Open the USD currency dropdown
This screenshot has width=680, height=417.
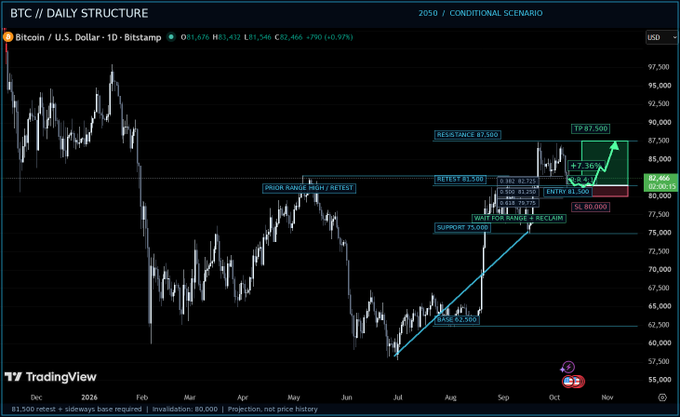coord(661,37)
